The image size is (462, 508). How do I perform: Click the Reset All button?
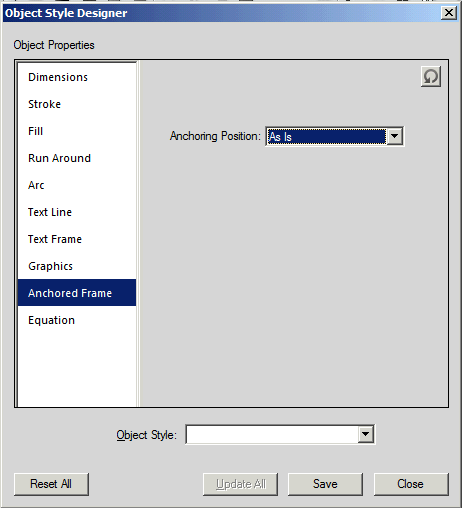tap(51, 484)
